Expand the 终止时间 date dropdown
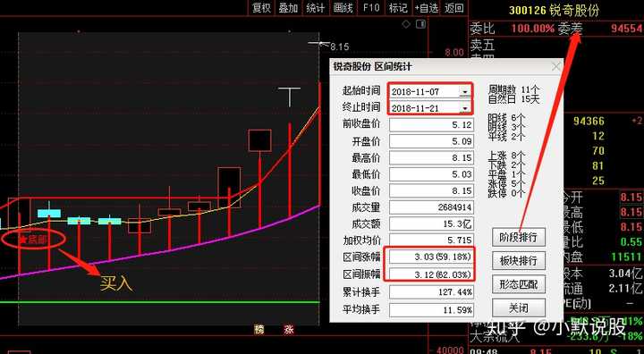This screenshot has height=354, width=644. pos(465,108)
